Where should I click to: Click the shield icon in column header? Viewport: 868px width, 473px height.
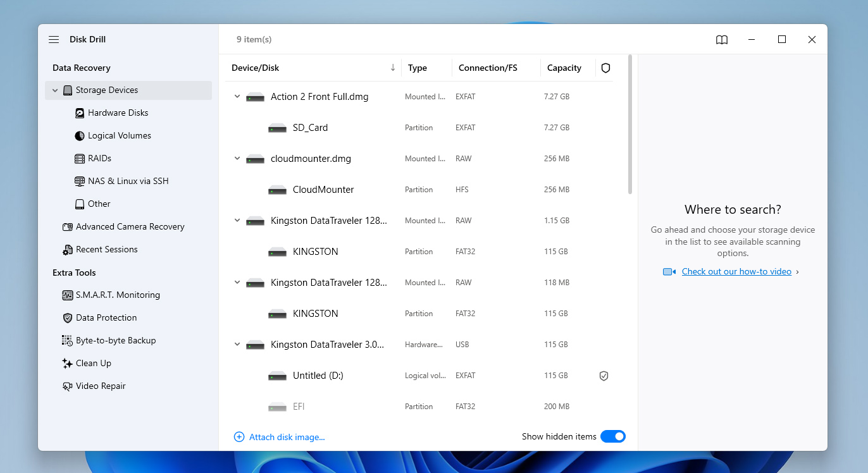click(x=605, y=68)
